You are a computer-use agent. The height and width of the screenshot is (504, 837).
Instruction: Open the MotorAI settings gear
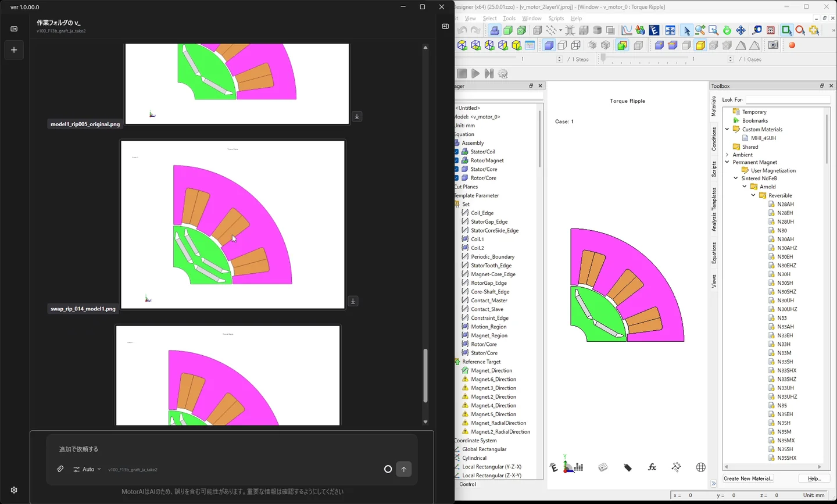pyautogui.click(x=14, y=490)
